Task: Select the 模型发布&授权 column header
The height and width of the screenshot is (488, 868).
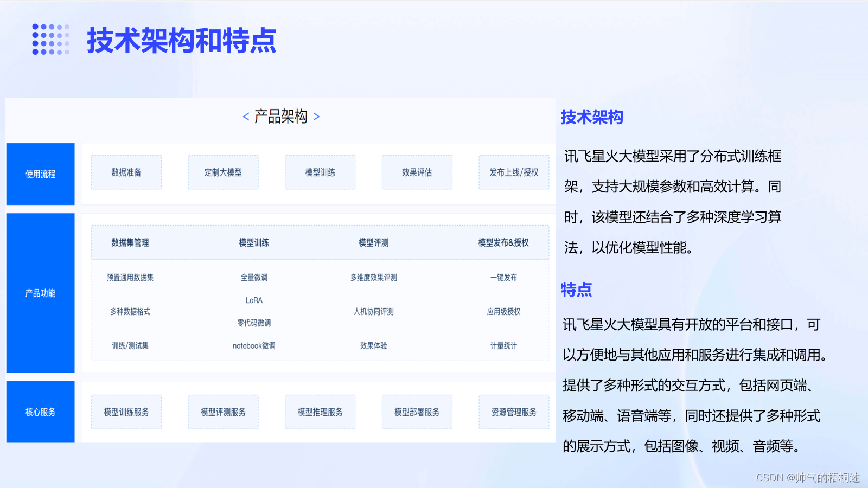Action: click(x=503, y=242)
